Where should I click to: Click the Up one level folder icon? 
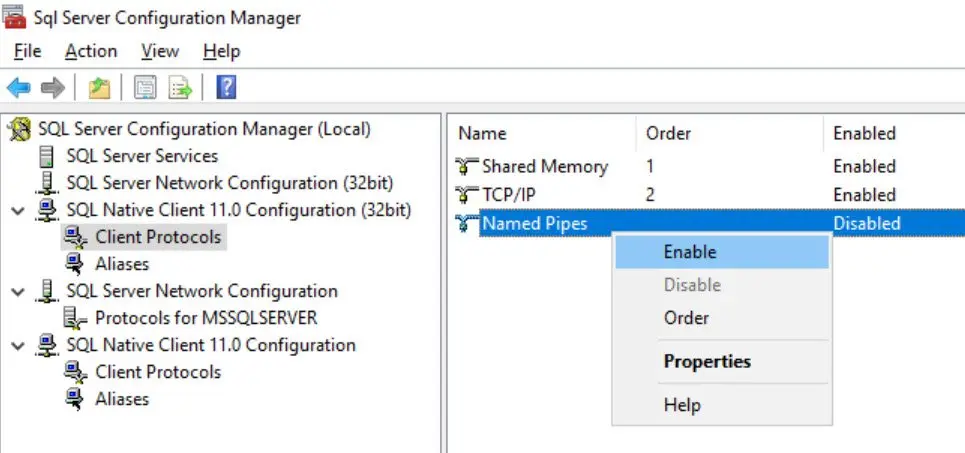[99, 88]
